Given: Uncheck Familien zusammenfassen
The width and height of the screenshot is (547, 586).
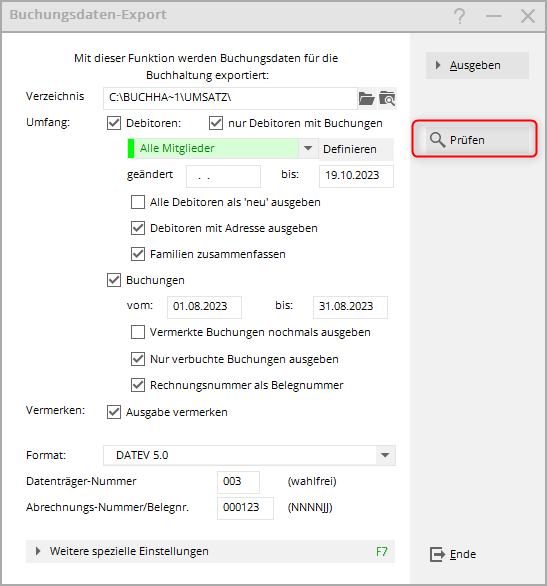Looking at the screenshot, I should [x=138, y=254].
